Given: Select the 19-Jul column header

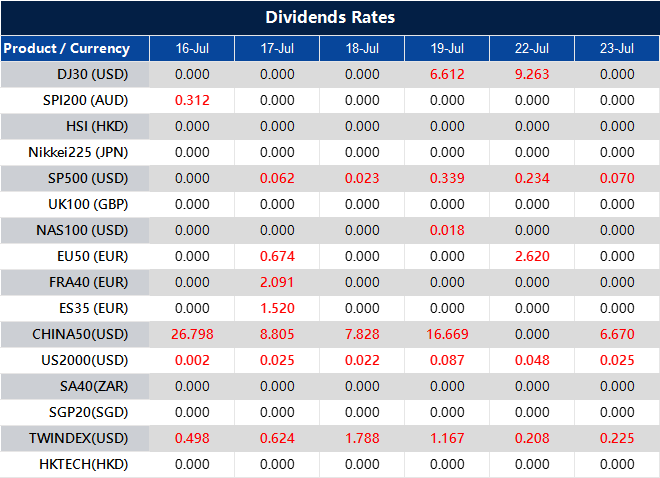Looking at the screenshot, I should pos(447,48).
